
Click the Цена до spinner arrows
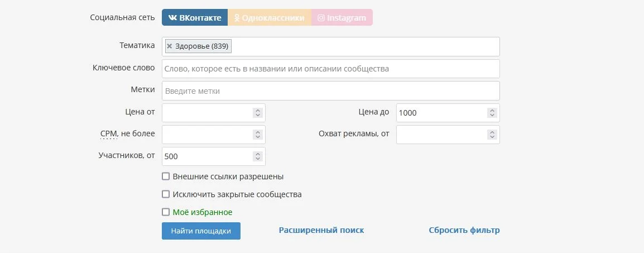(x=492, y=113)
